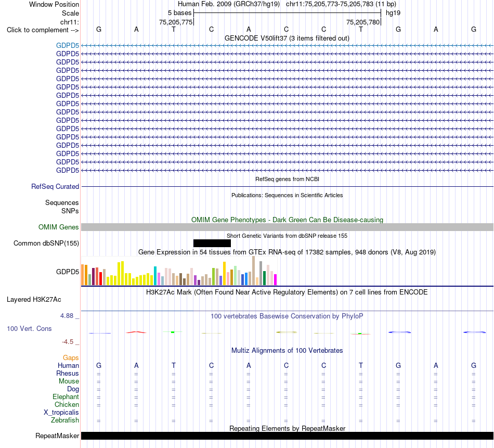Click the 'chr11:' ruler label

(x=70, y=22)
